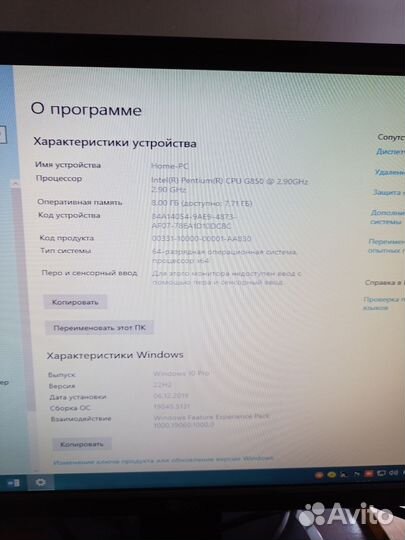Open the product key change link at bottom
The image size is (405, 540).
point(164,460)
